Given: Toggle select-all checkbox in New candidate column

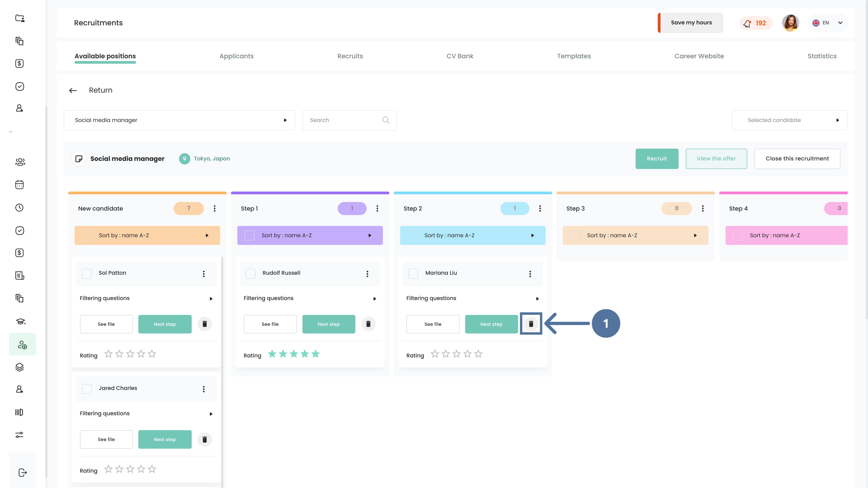Looking at the screenshot, I should click(x=87, y=235).
